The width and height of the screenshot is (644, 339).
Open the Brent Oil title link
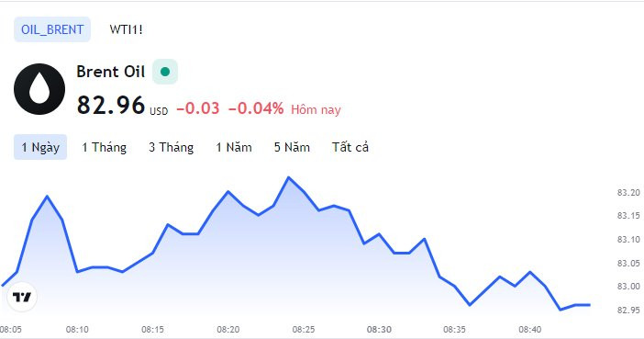[x=110, y=72]
